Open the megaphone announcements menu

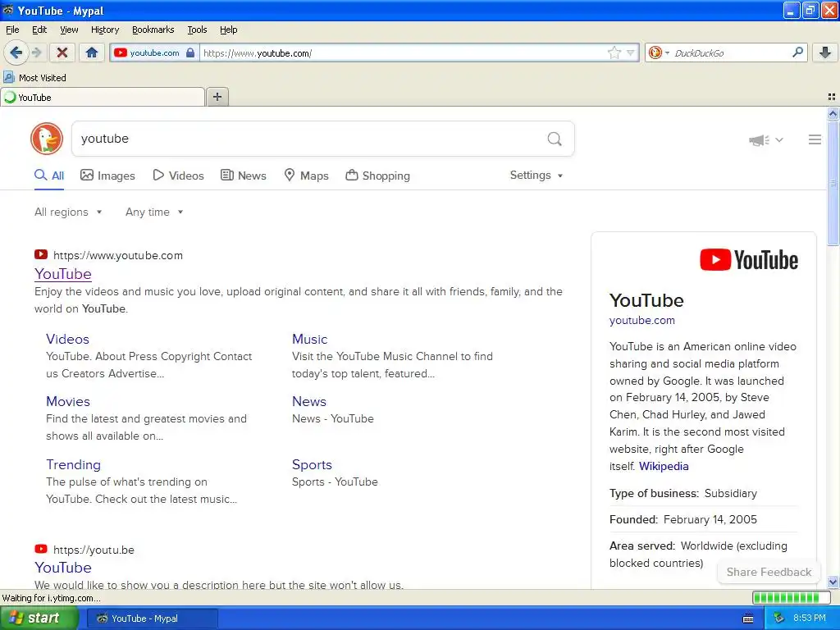tap(765, 139)
